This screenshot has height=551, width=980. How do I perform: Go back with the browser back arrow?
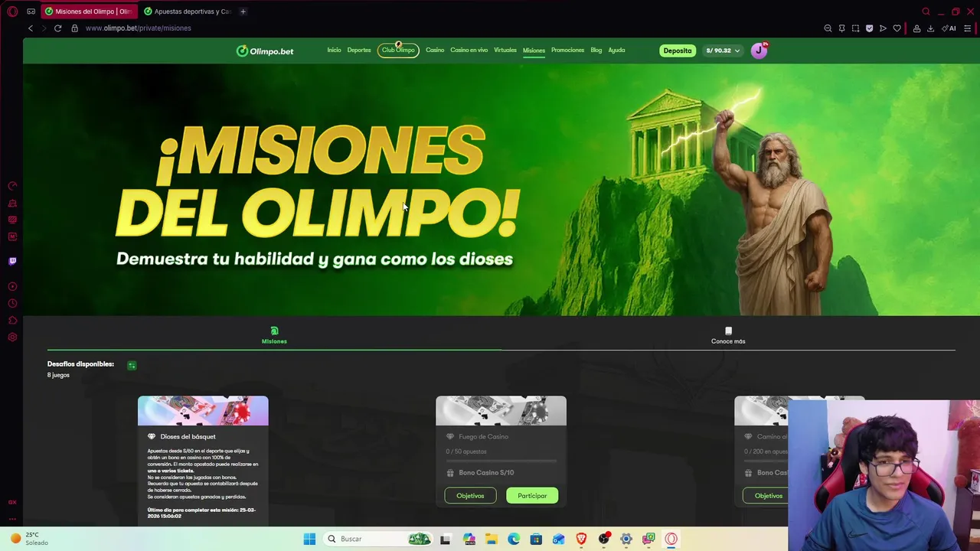pyautogui.click(x=31, y=28)
